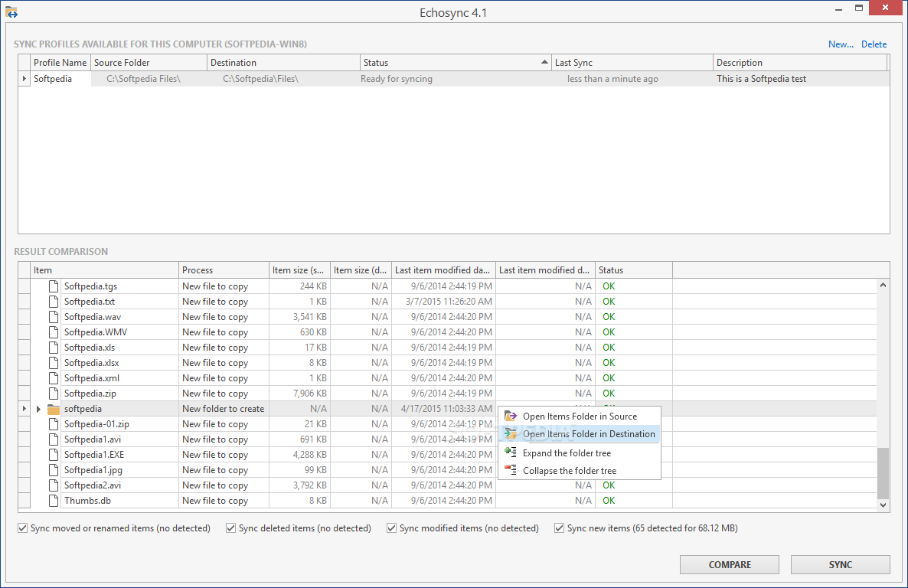Click Status column sort arrow in profiles

coord(544,62)
